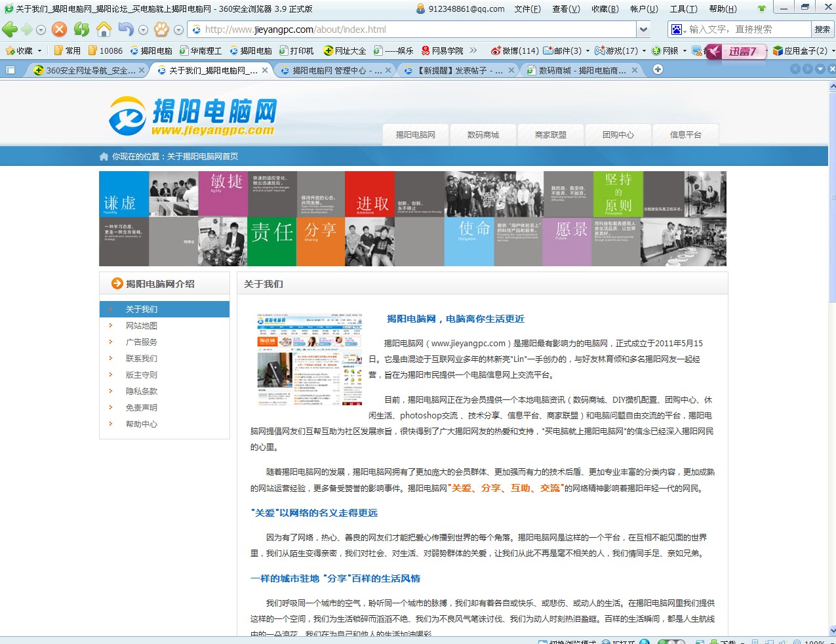Open the 团购中心 navigation item
This screenshot has height=644, width=836.
pyautogui.click(x=618, y=134)
